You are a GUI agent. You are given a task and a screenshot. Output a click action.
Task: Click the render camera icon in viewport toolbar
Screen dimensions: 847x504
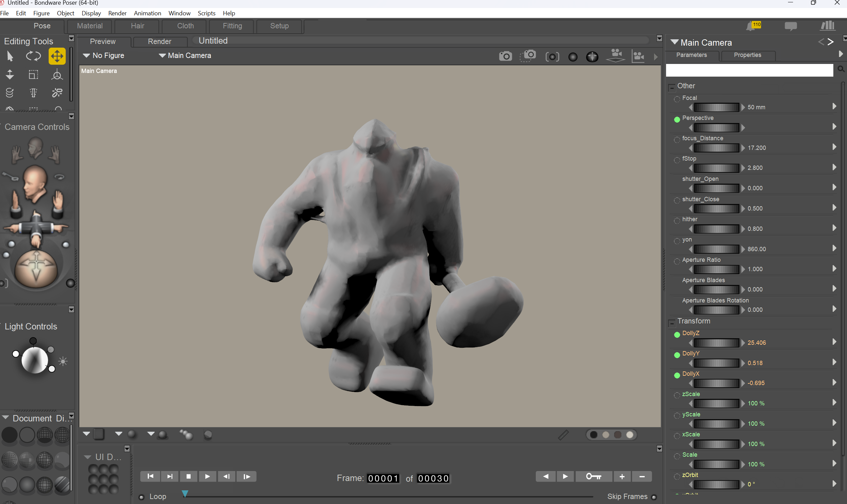505,56
